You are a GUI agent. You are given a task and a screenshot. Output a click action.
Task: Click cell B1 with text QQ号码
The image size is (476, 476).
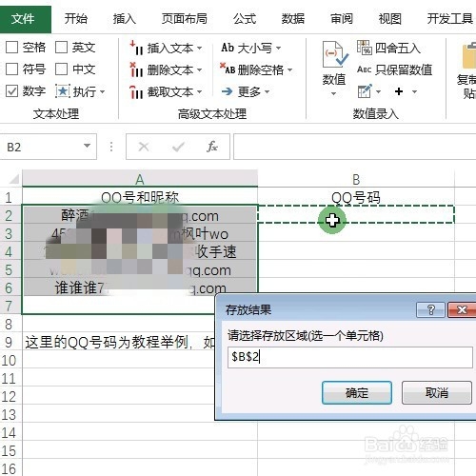pyautogui.click(x=356, y=197)
